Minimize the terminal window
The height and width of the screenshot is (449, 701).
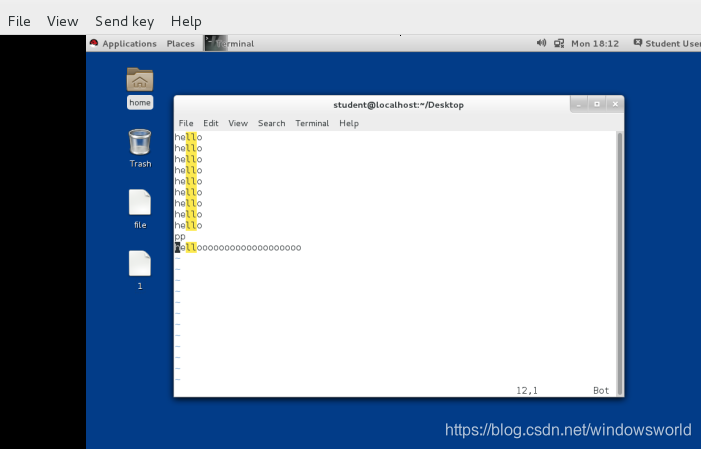pos(579,104)
